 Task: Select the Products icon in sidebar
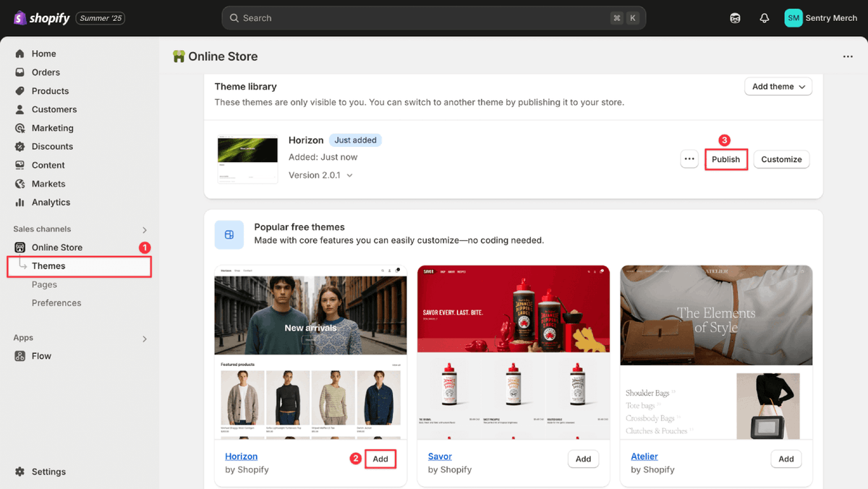pyautogui.click(x=21, y=90)
